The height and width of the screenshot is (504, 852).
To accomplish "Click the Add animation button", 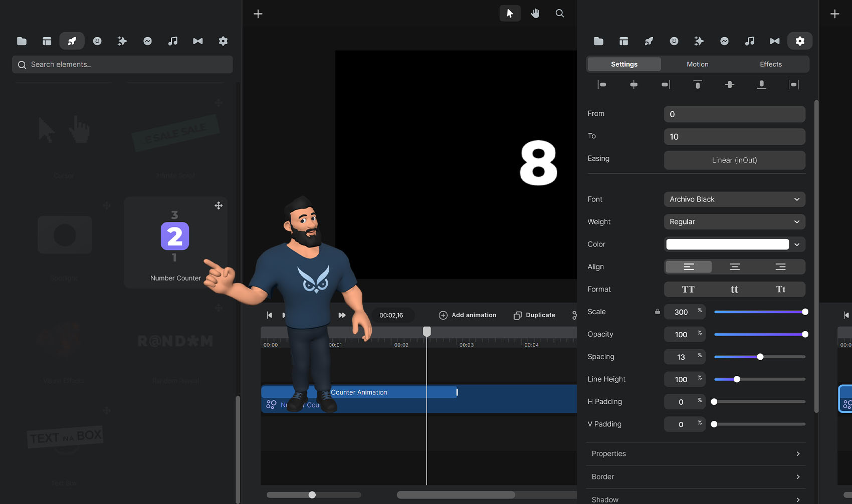I will coord(468,315).
